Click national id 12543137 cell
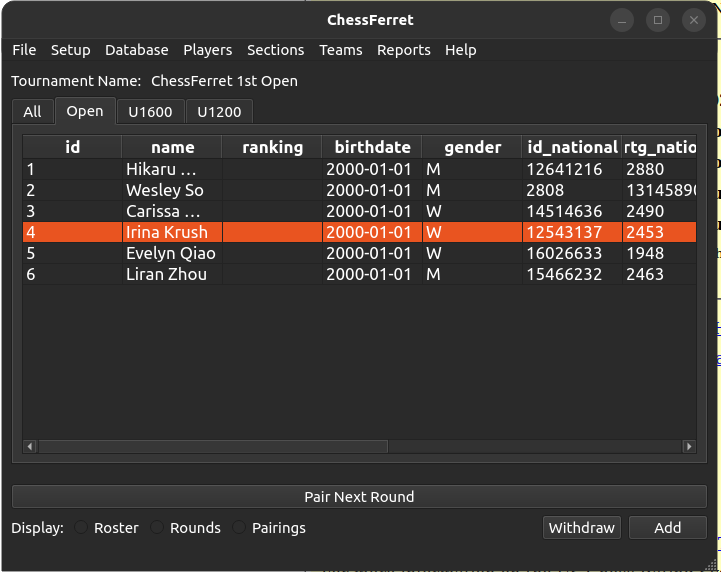 click(572, 232)
